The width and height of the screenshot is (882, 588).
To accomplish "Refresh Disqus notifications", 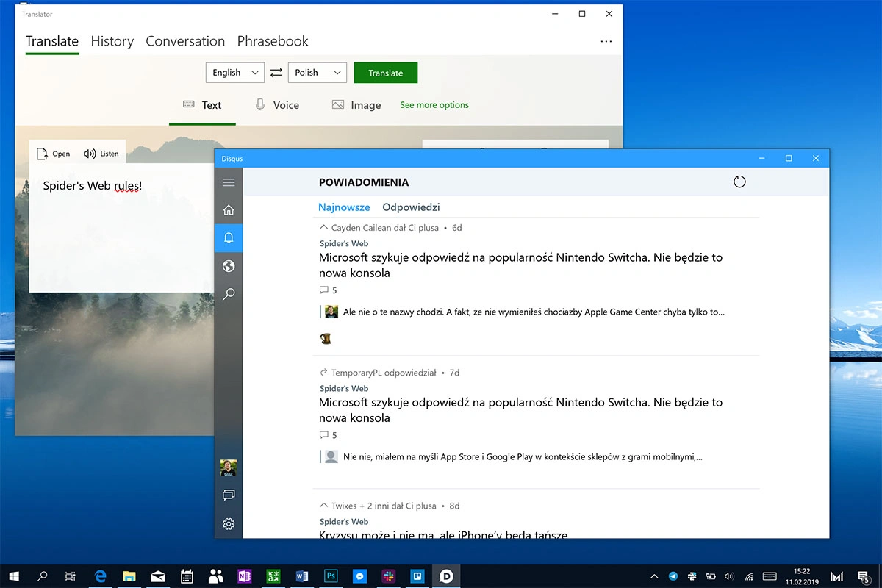I will pyautogui.click(x=739, y=182).
